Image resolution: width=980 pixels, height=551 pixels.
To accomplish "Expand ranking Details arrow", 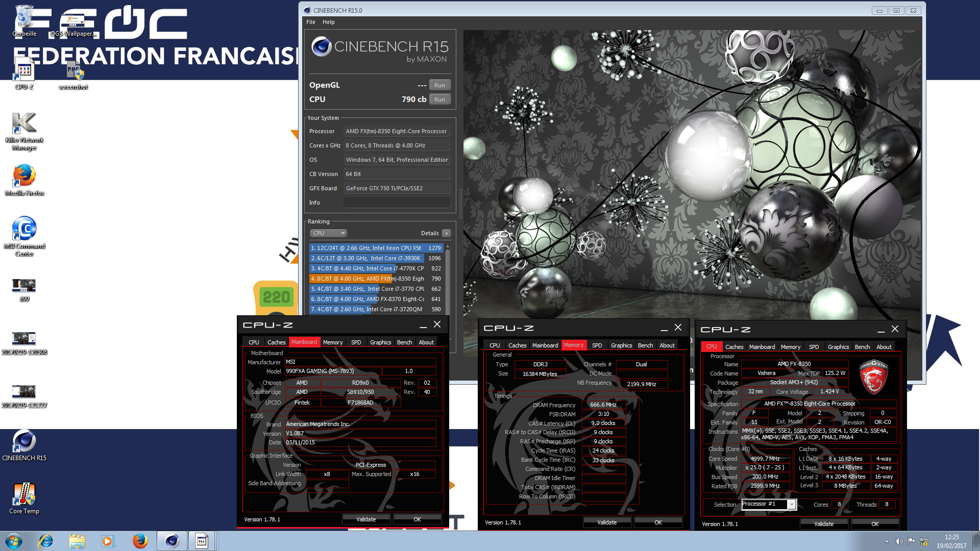I will click(x=447, y=233).
